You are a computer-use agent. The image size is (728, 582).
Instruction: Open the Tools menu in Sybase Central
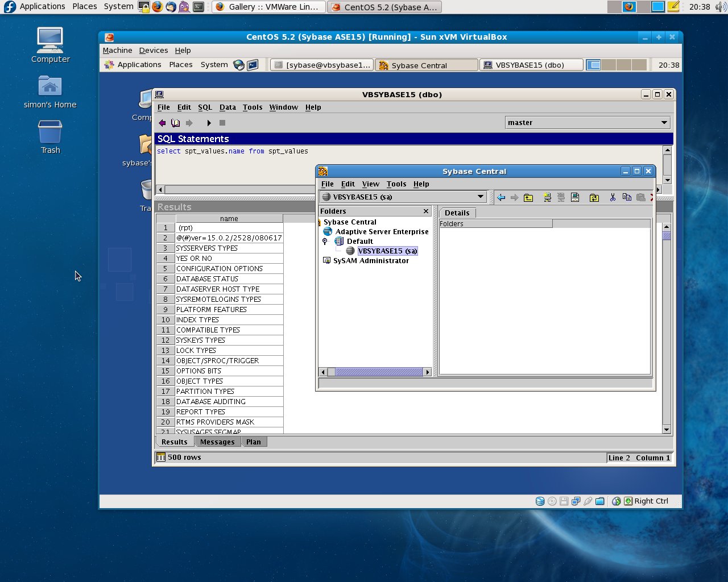(x=396, y=184)
